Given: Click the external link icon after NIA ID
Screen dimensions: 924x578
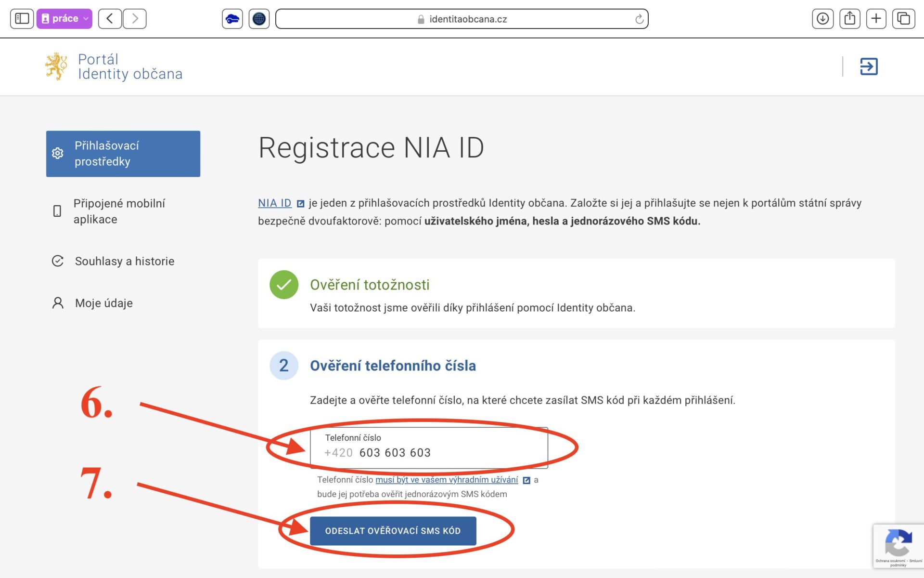Looking at the screenshot, I should pyautogui.click(x=300, y=204).
